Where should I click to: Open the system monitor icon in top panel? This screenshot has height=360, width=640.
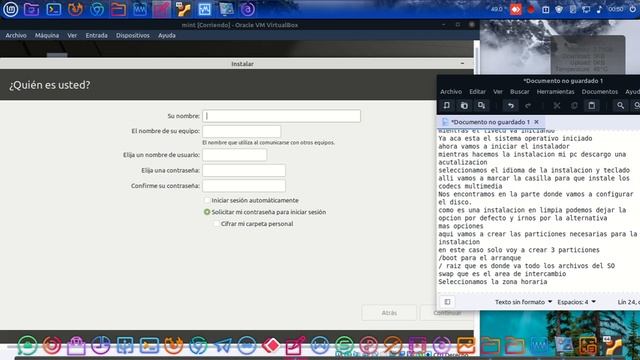(204, 9)
